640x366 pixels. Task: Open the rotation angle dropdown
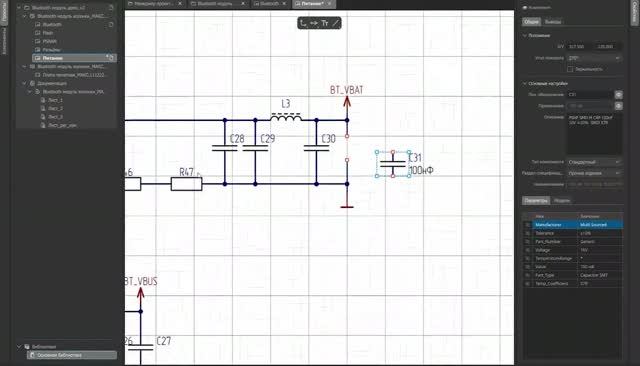tap(594, 58)
